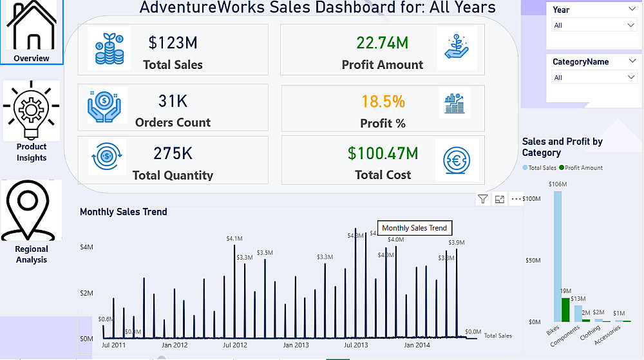
Task: Go to Product Insights lightbulb icon
Action: tap(31, 110)
